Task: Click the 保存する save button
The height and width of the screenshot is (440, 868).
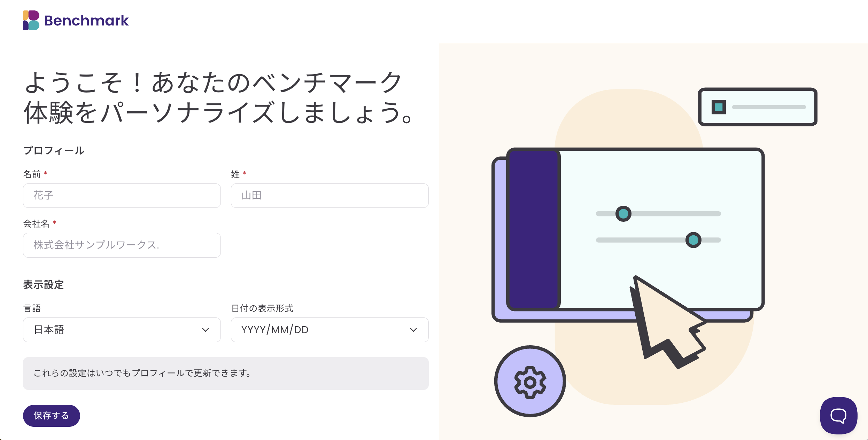Action: click(x=52, y=416)
